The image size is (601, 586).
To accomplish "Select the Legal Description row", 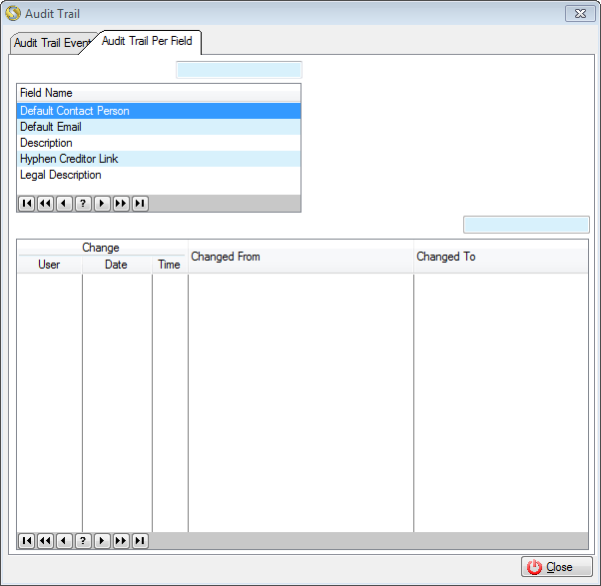I will (x=159, y=175).
